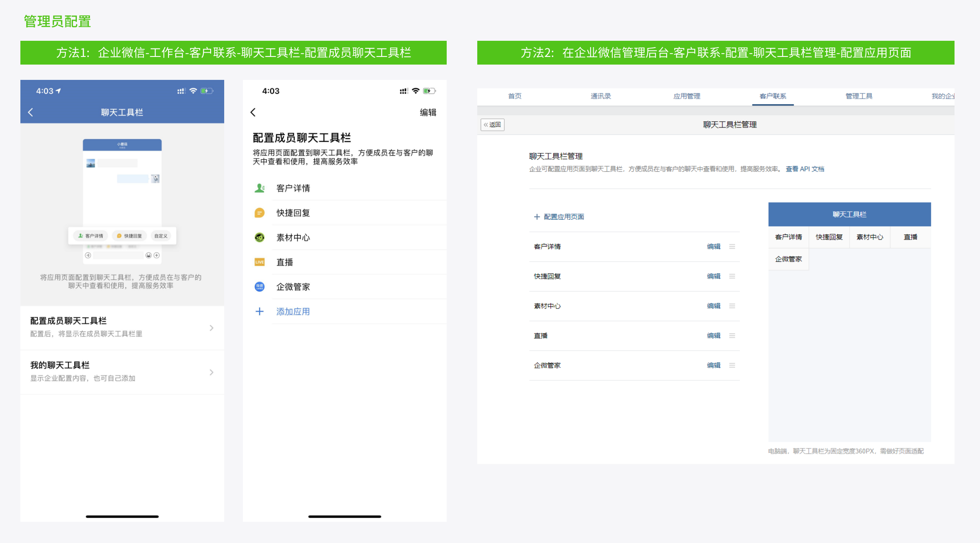Click drag handle icon on 企微管家 row
This screenshot has width=980, height=543.
[x=732, y=365]
